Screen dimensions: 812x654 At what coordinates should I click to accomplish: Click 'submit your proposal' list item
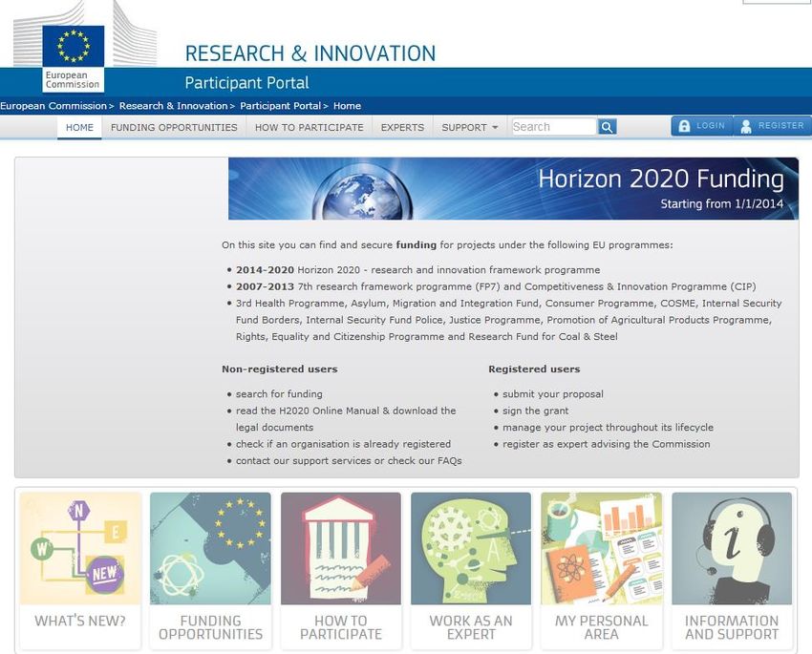pos(552,394)
